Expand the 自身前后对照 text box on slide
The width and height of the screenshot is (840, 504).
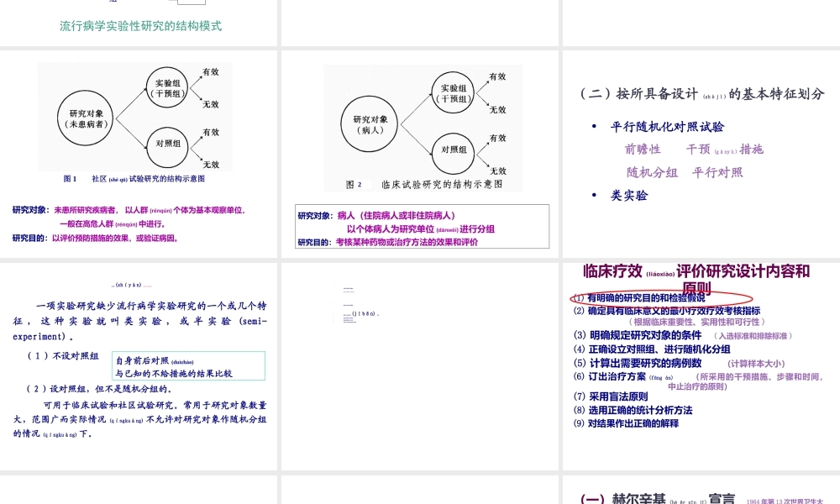coord(188,365)
